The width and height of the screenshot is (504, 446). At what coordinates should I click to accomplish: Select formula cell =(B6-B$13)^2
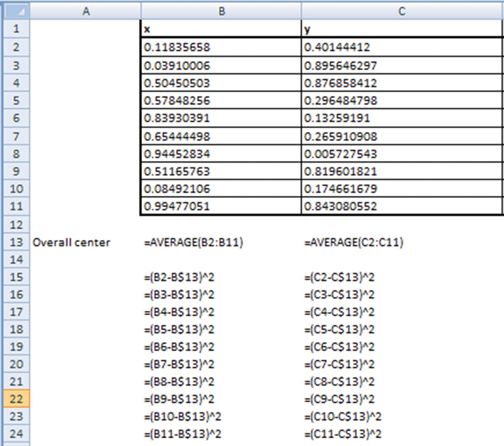tap(221, 347)
